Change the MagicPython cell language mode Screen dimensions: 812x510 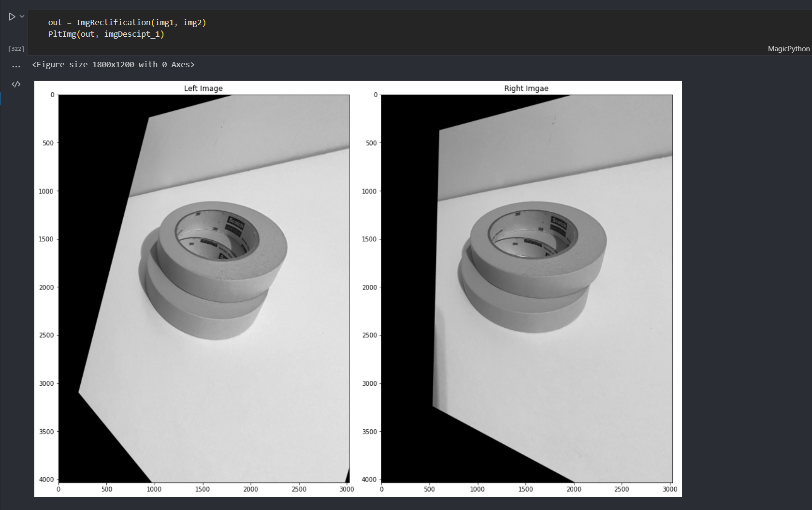788,49
